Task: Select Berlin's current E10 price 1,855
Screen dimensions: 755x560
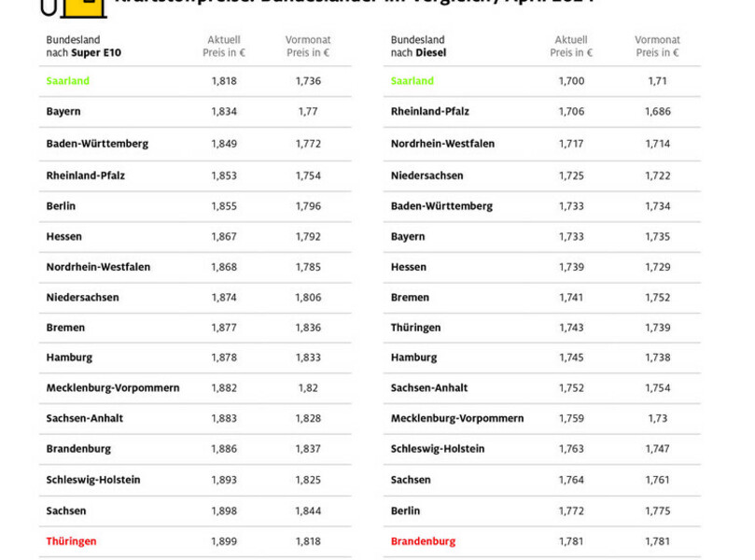Action: [224, 206]
